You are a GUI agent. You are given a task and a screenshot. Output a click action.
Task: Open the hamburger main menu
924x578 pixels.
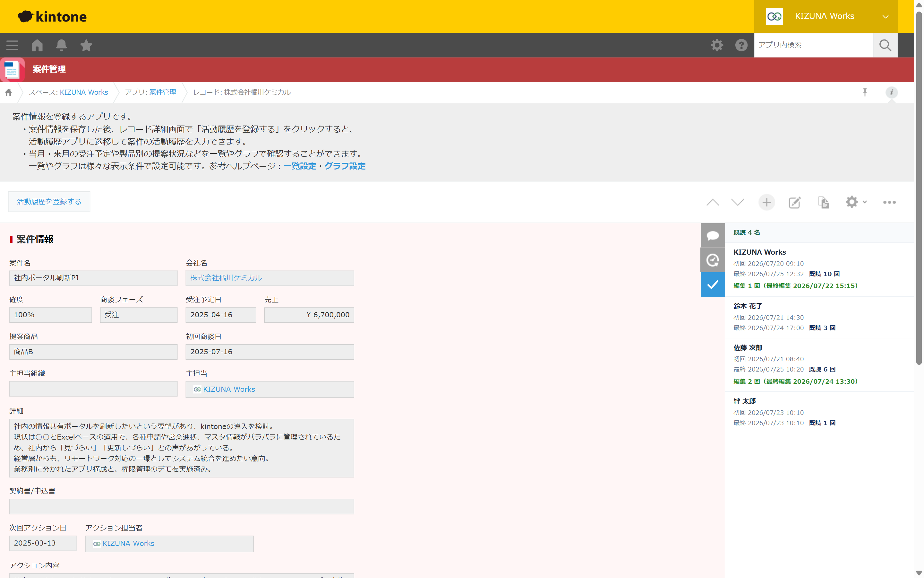click(12, 45)
